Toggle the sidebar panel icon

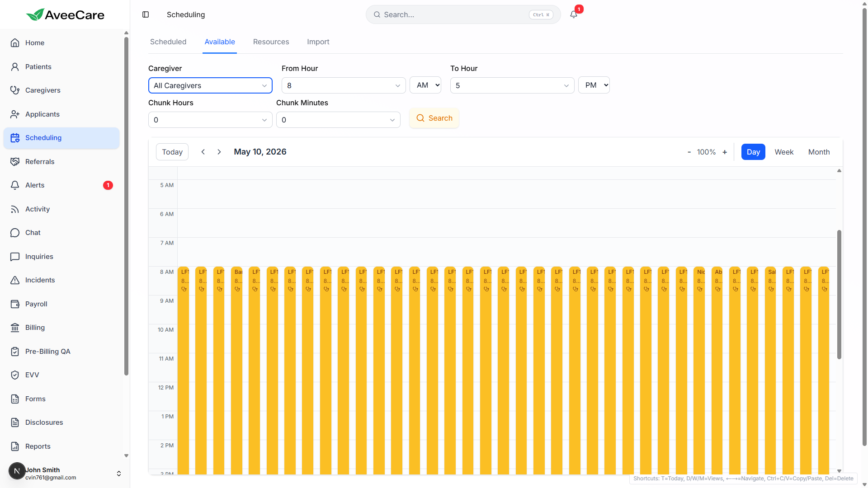(146, 14)
